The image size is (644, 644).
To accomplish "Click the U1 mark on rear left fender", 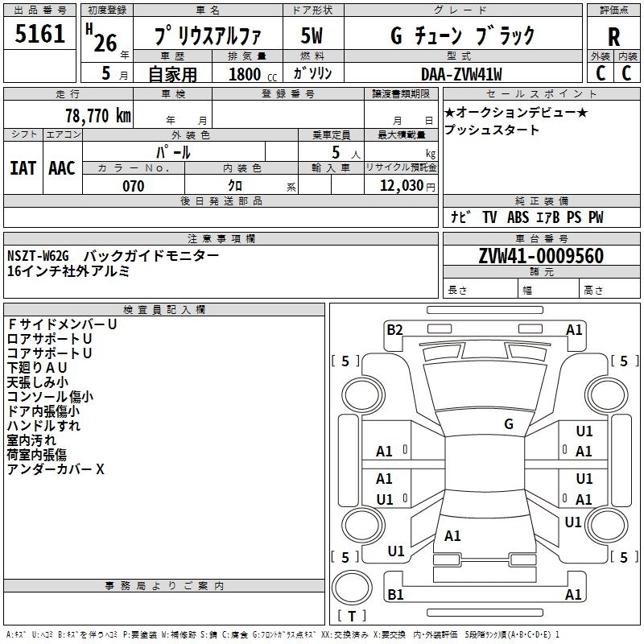I will [396, 551].
